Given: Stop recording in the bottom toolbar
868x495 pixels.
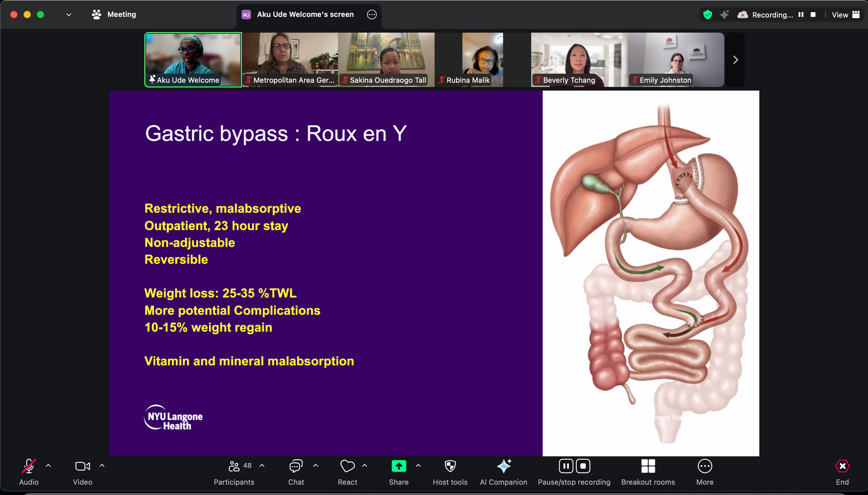Looking at the screenshot, I should click(x=583, y=466).
